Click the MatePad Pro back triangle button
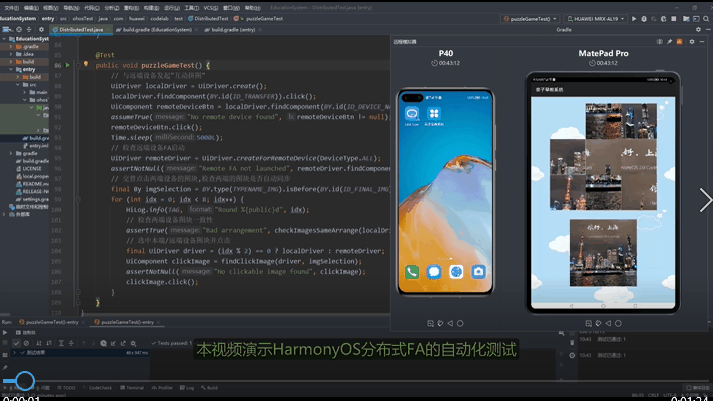 pyautogui.click(x=608, y=323)
